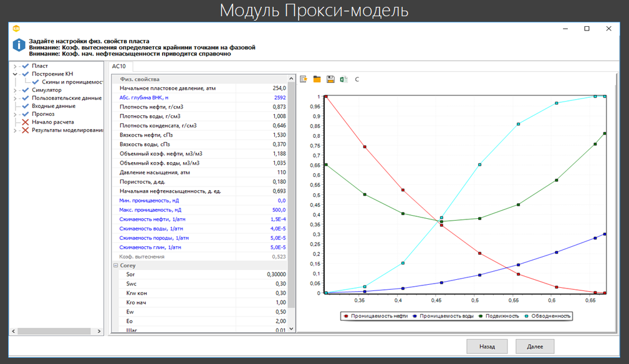Click Коэф. вытеснения row label
The width and height of the screenshot is (629, 364).
point(142,257)
